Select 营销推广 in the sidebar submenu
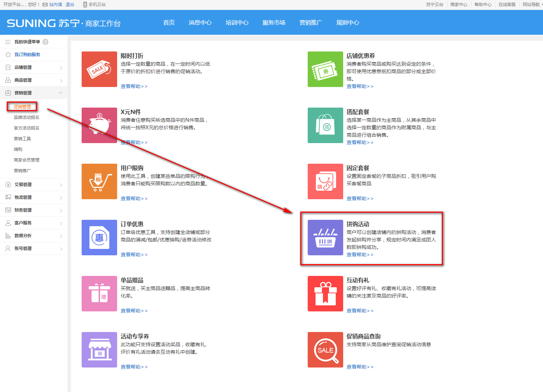This screenshot has width=543, height=392. click(22, 171)
